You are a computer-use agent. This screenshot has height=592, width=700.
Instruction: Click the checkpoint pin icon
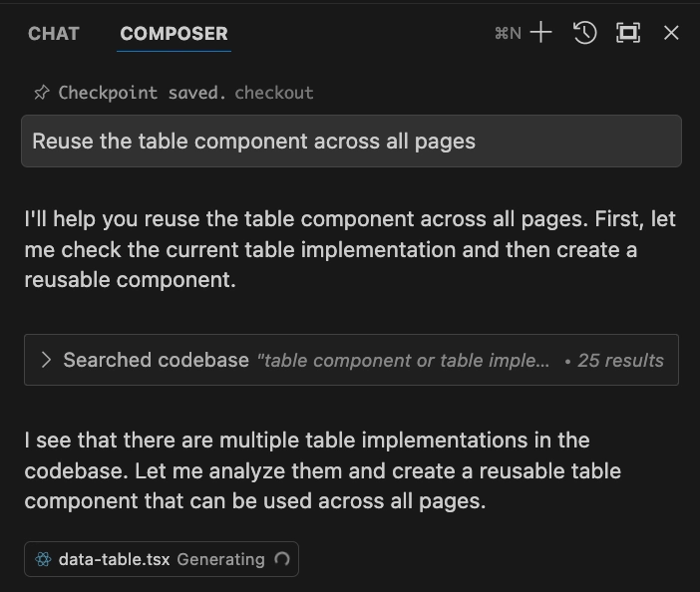tap(42, 93)
